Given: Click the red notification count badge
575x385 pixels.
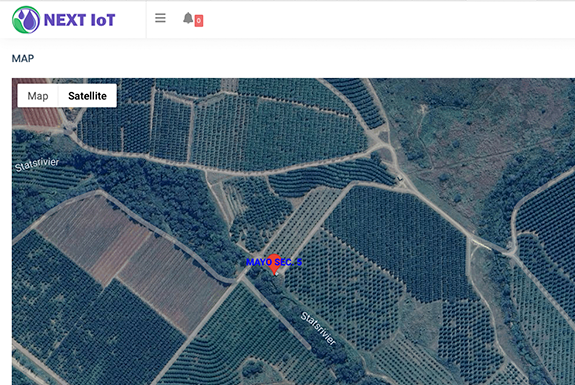Looking at the screenshot, I should pos(199,21).
